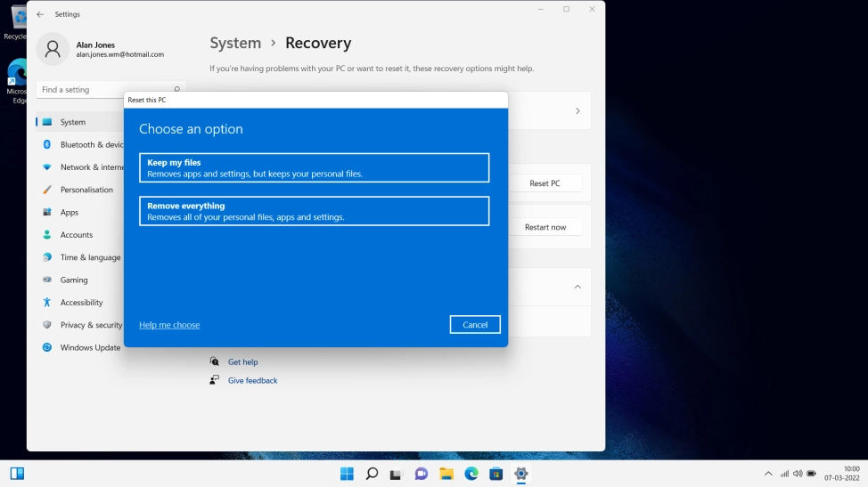The image size is (868, 487).
Task: Open Personalisation settings in sidebar
Action: (x=86, y=190)
